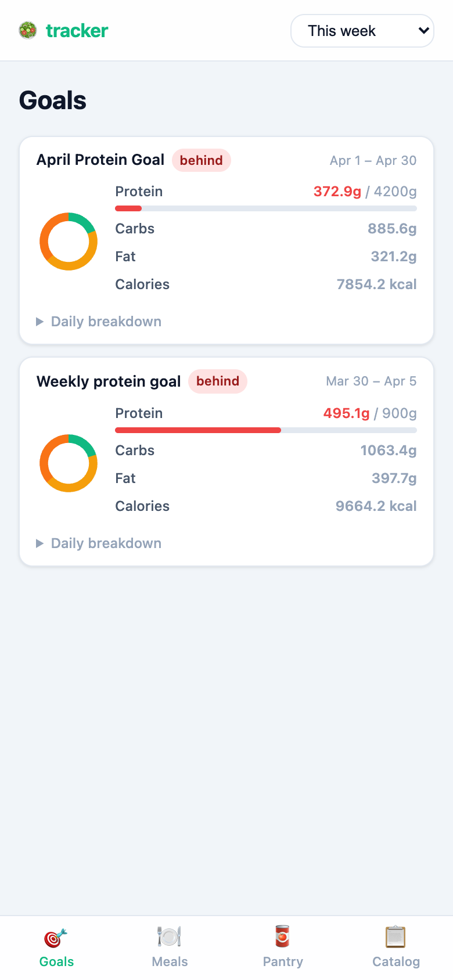Click the behind badge on weekly goal
453x980 pixels.
pos(218,381)
